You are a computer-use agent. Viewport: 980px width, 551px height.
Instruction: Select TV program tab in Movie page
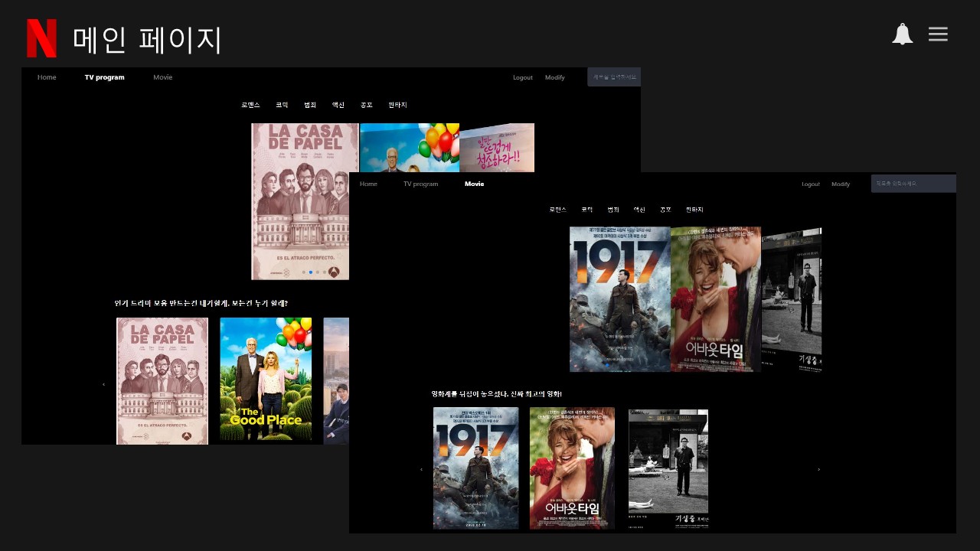tap(421, 184)
